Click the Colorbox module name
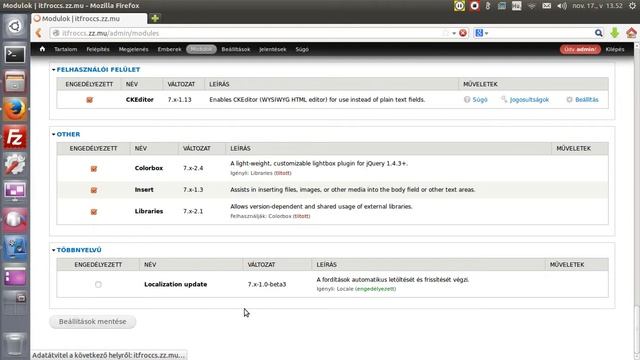640x360 pixels. pyautogui.click(x=149, y=168)
